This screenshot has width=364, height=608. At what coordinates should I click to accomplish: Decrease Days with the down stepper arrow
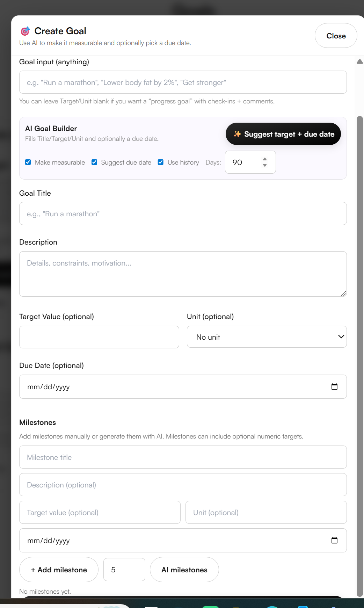(x=264, y=165)
